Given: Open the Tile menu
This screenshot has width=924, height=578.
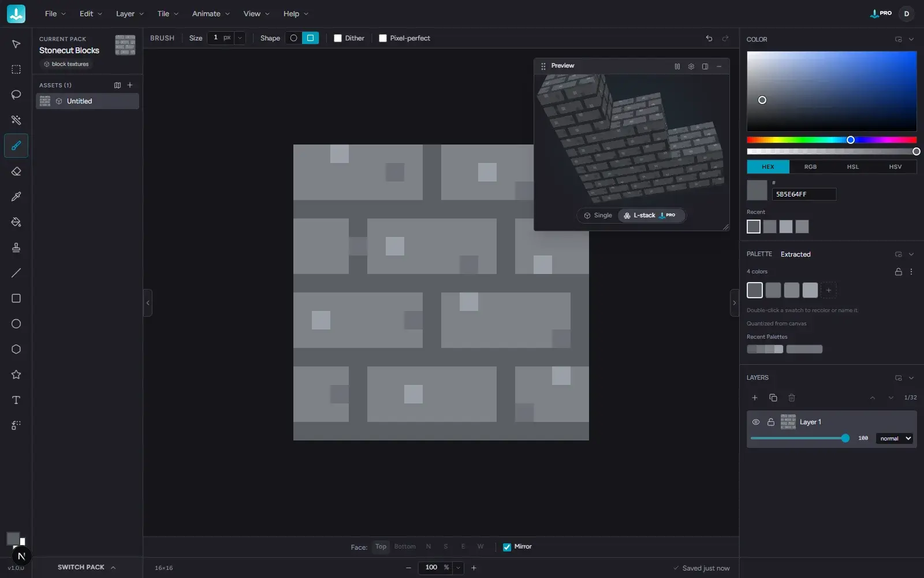Looking at the screenshot, I should pyautogui.click(x=168, y=14).
